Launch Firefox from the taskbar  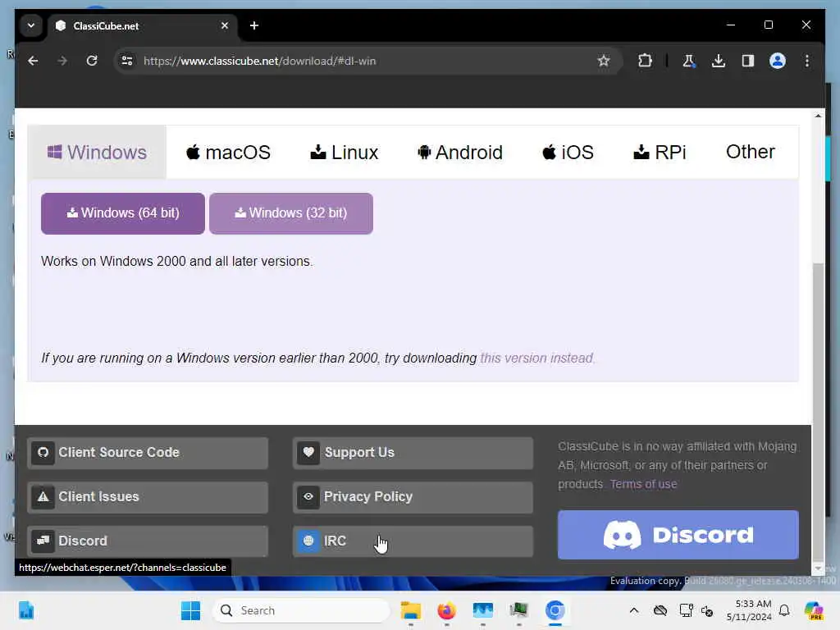[447, 610]
